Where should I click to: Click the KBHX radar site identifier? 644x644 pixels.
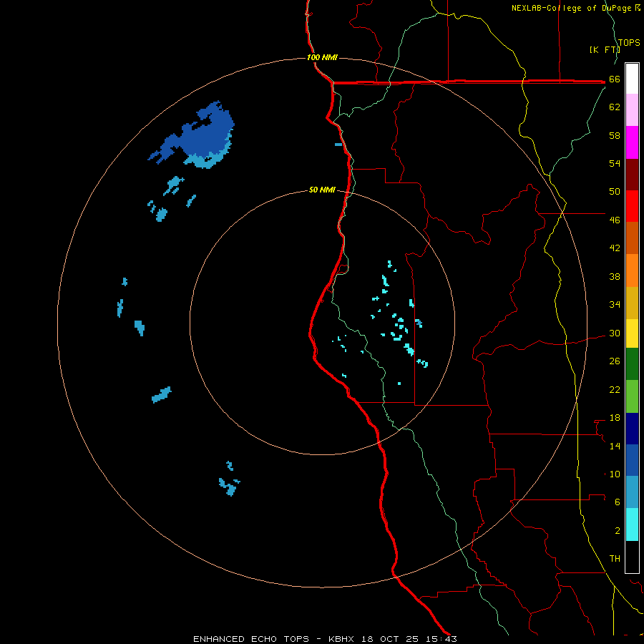341,639
